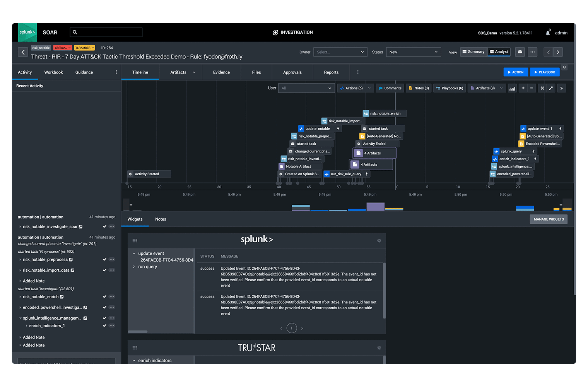Screen dimensions: 588x387
Task: Zoom in the timeline with plus icon
Action: [x=523, y=88]
